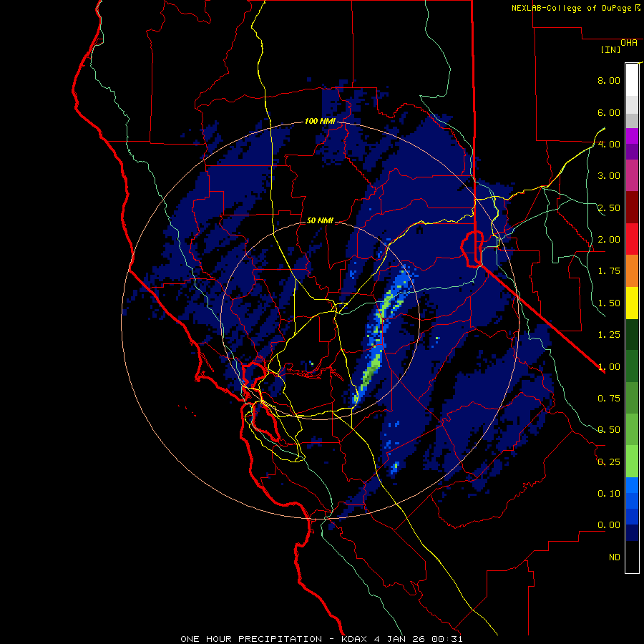Pick the black ND swatch on color bar
Image resolution: width=644 pixels, height=644 pixels.
(x=632, y=557)
